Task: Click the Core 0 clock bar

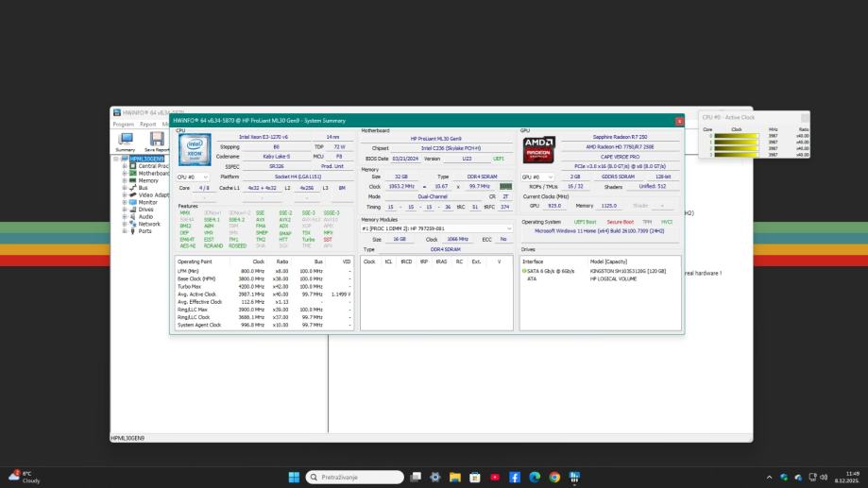Action: pyautogui.click(x=736, y=135)
